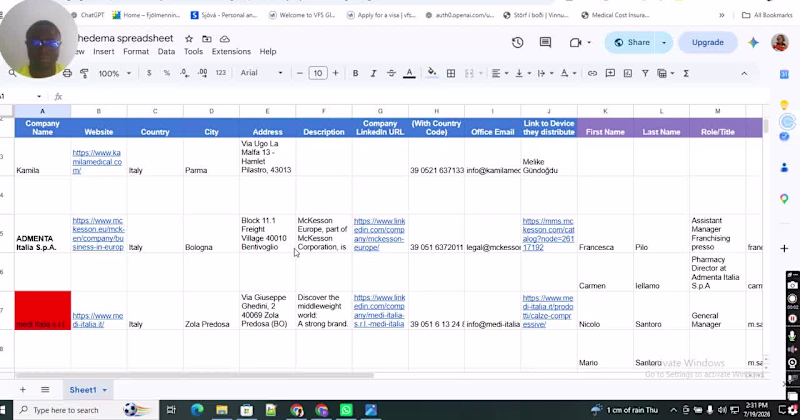
Task: Open version history clock icon
Action: (517, 42)
